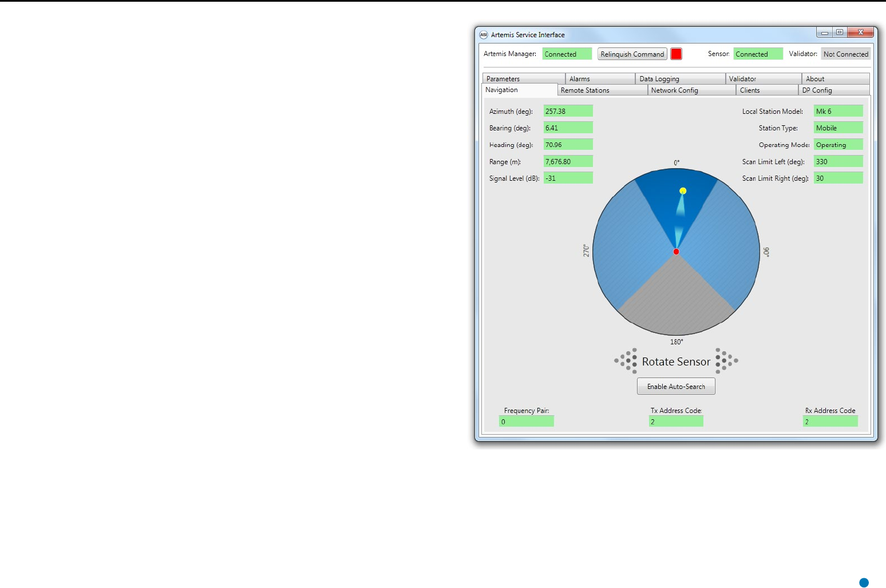Click the Range value 7,676.80 field
The height and width of the screenshot is (588, 886).
(x=568, y=161)
